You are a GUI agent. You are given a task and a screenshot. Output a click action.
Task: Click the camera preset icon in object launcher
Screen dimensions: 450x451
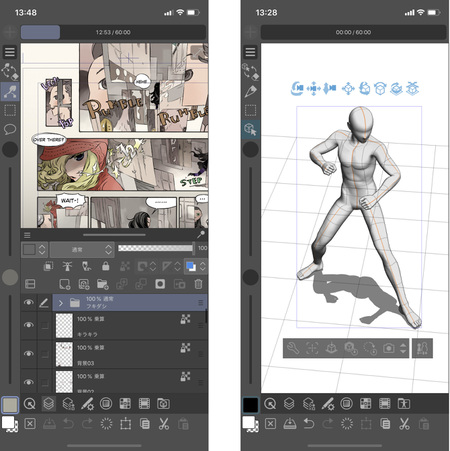click(x=388, y=348)
